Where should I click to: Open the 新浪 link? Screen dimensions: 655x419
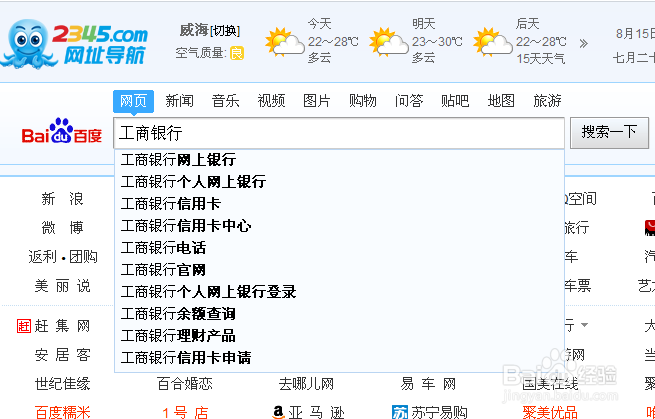62,199
